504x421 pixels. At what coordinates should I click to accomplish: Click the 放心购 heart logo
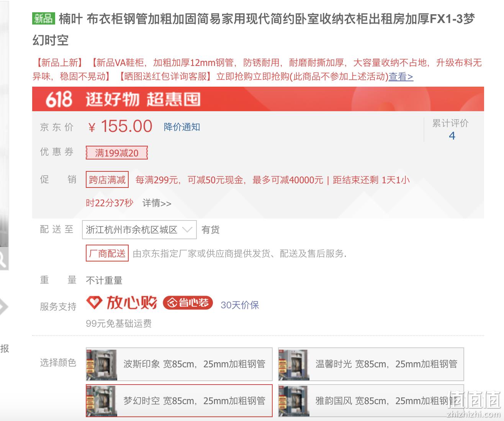click(x=122, y=303)
